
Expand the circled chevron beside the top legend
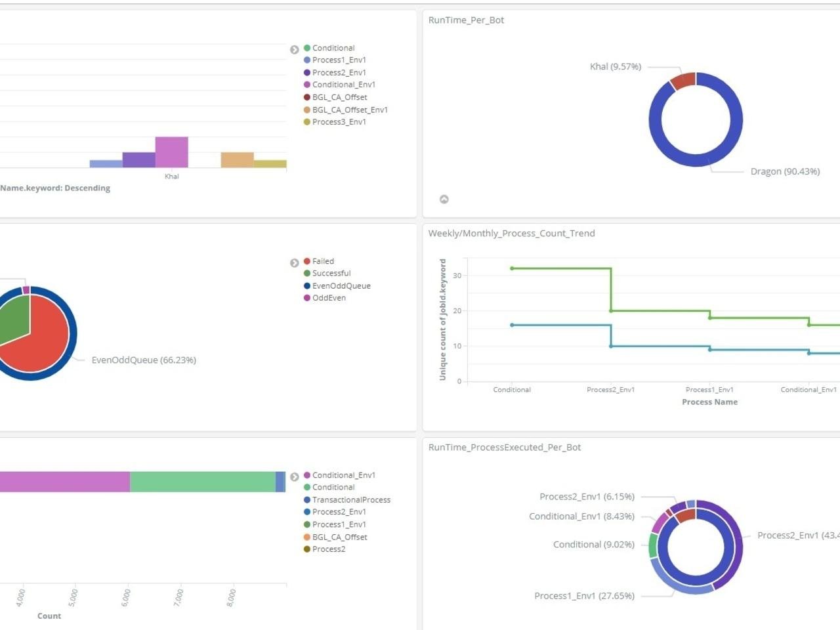tap(293, 49)
